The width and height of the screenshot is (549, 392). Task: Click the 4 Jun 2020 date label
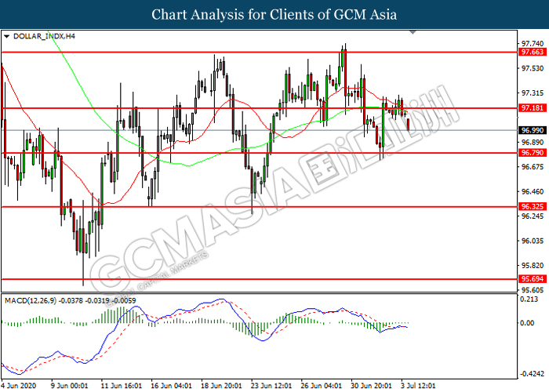(x=19, y=386)
